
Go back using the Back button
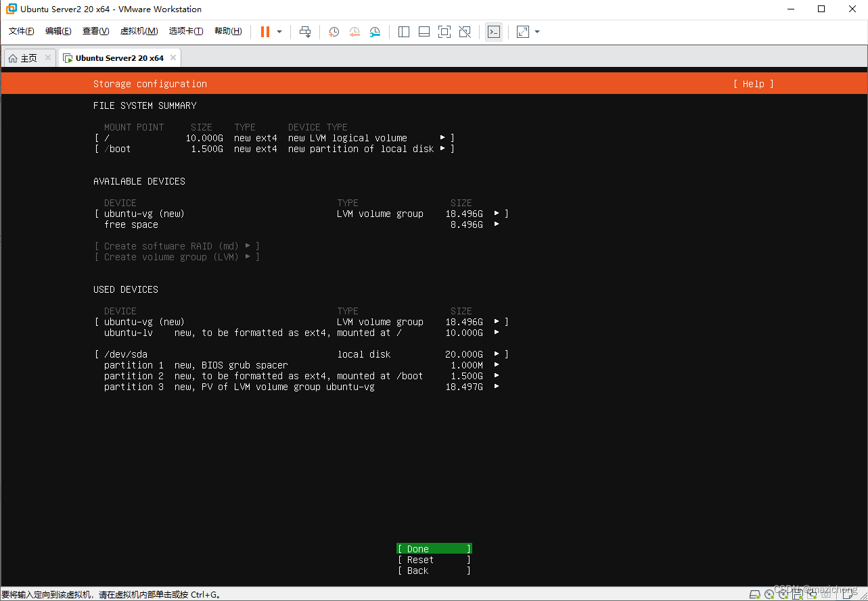(434, 571)
